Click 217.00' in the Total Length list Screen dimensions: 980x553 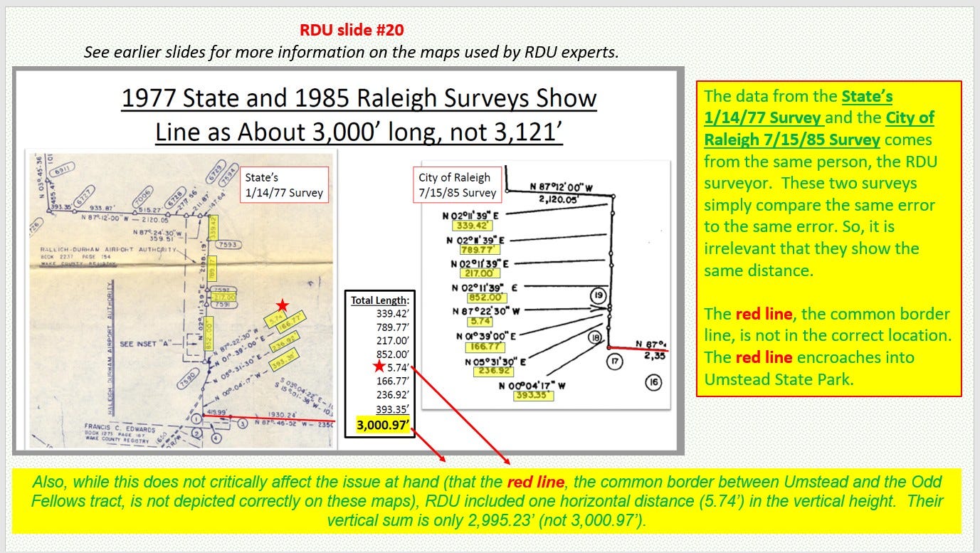(x=393, y=340)
